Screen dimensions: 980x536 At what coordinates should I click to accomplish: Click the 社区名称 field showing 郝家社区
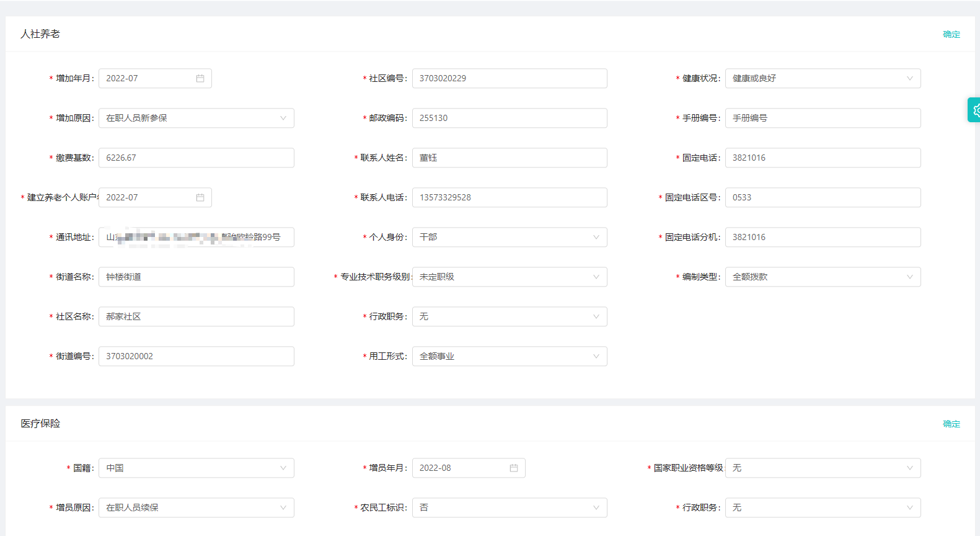click(x=196, y=316)
